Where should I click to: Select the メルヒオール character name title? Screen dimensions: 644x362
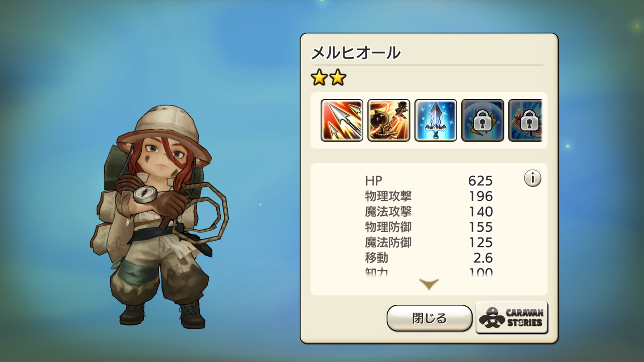(355, 53)
